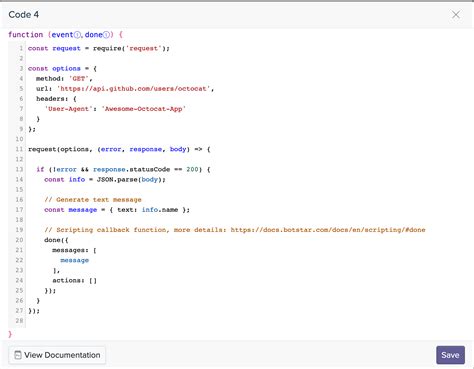Image resolution: width=474 pixels, height=369 pixels.
Task: Close the Code 4 dialog
Action: tap(456, 15)
